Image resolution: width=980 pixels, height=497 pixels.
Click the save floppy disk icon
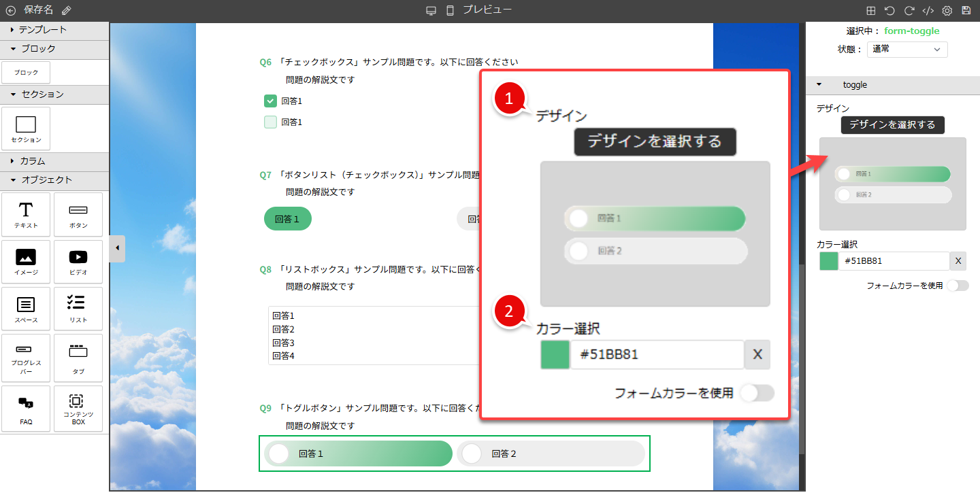966,10
